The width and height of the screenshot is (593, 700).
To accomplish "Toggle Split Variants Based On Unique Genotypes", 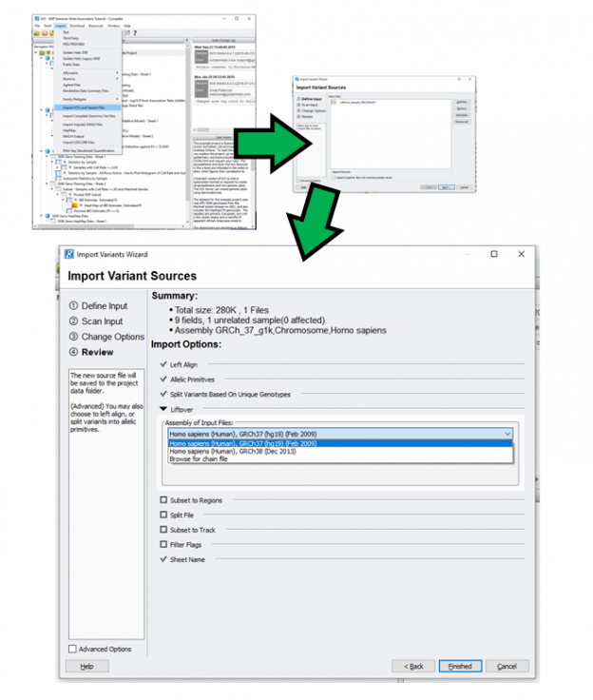I will [x=163, y=394].
